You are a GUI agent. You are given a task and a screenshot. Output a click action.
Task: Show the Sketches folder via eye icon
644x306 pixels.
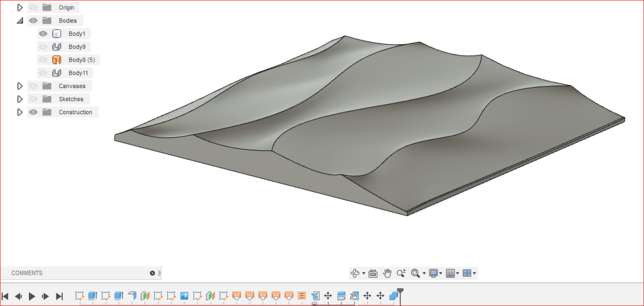click(x=33, y=99)
